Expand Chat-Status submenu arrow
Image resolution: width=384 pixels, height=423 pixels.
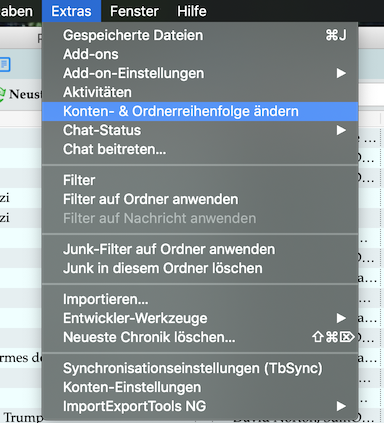(x=341, y=130)
